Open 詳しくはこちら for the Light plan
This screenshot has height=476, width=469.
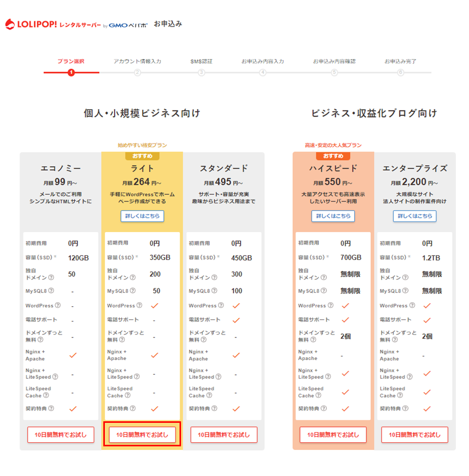[x=142, y=216]
